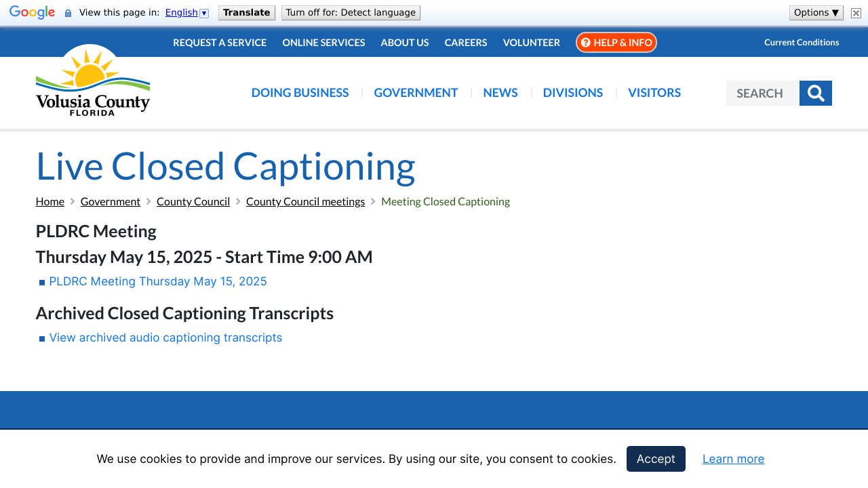The width and height of the screenshot is (868, 488).
Task: Open the VISITORS menu
Action: coord(654,93)
